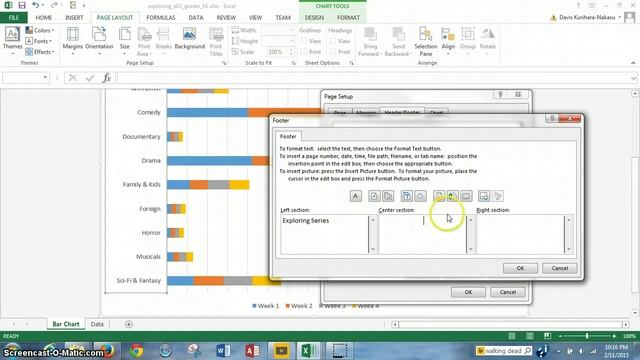Click the Documentary axis label
Screen dimensions: 640x360
click(x=141, y=137)
